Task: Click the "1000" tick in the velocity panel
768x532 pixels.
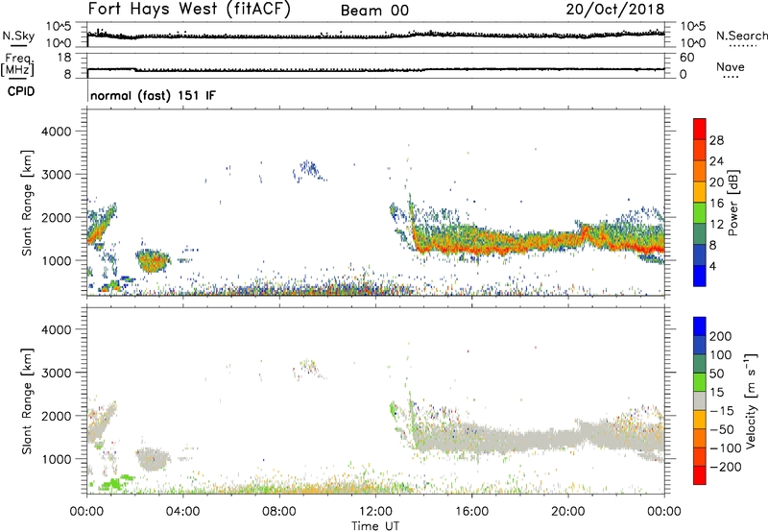Action: pos(56,459)
